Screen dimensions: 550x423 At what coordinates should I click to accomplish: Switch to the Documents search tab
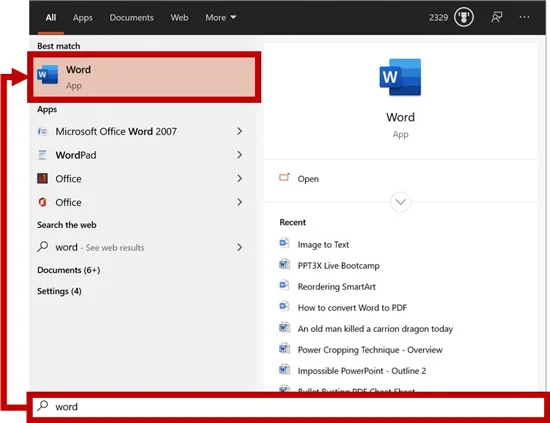coord(132,18)
